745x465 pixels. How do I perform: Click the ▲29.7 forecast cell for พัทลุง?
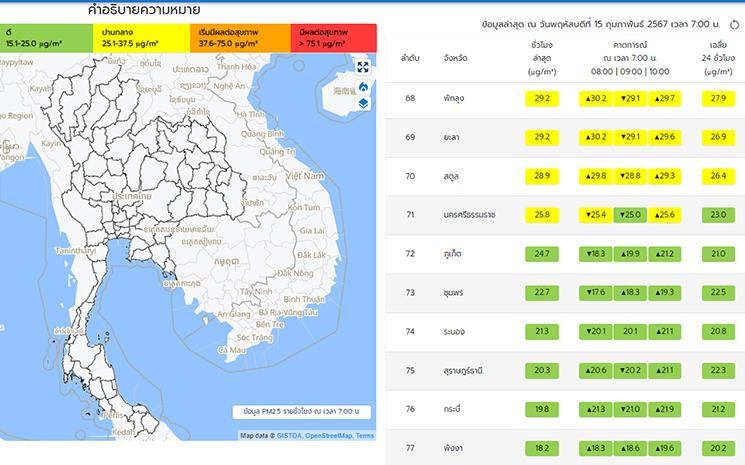[x=664, y=99]
